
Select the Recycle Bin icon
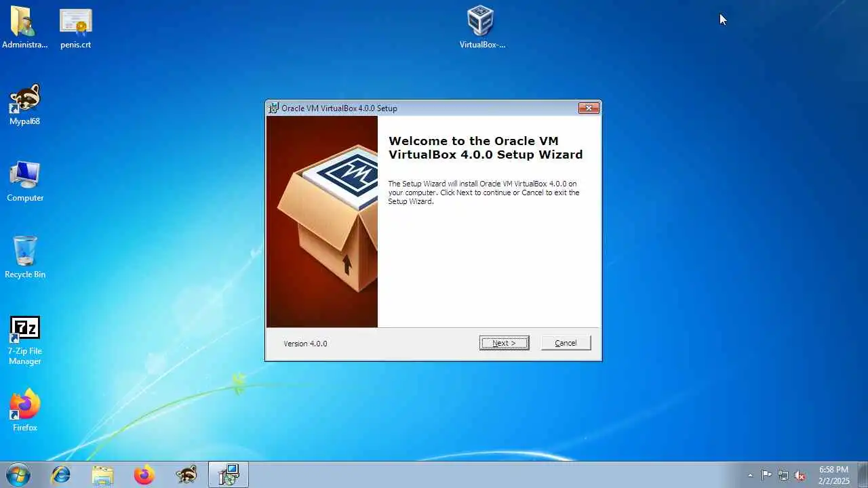[25, 258]
